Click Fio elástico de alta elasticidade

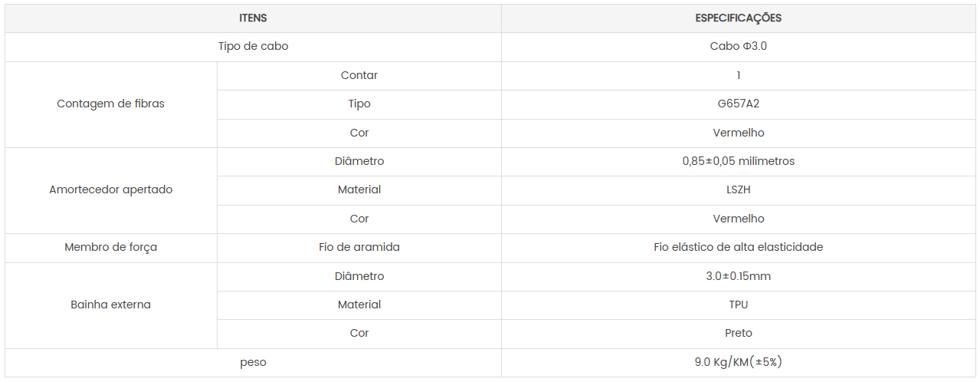738,247
